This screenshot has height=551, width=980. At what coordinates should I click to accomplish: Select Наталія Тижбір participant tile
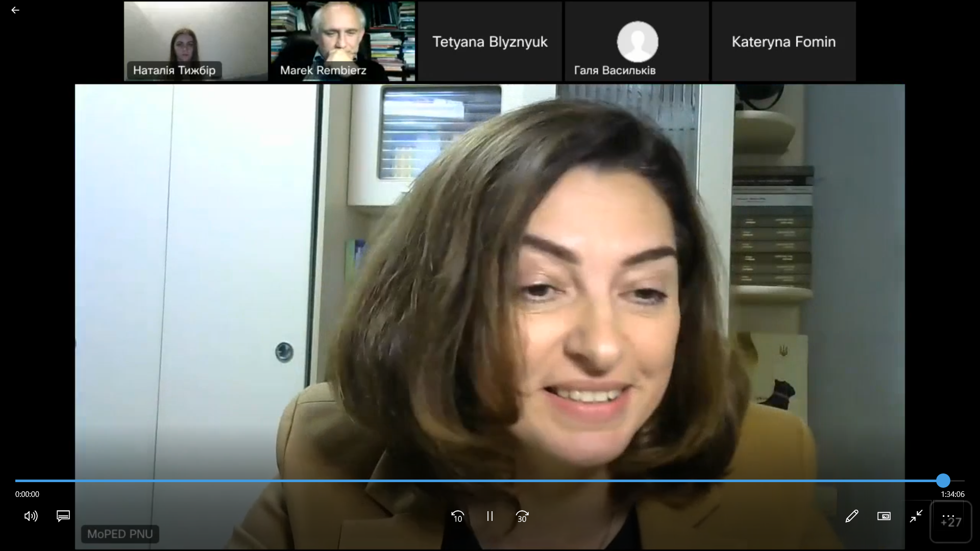coord(196,41)
